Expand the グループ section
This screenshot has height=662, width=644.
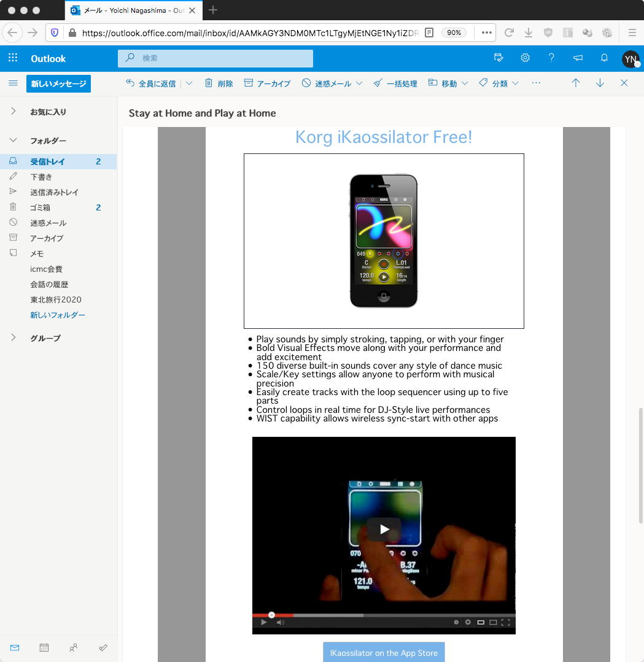[x=13, y=337]
